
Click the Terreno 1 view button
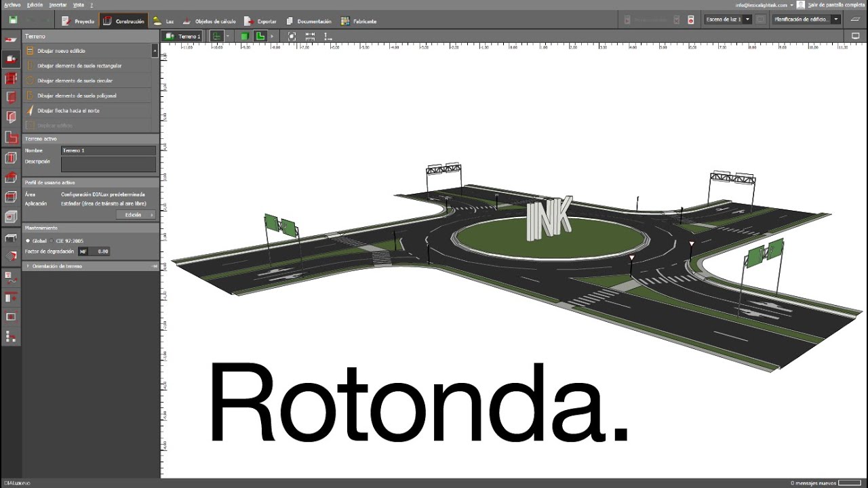[182, 37]
